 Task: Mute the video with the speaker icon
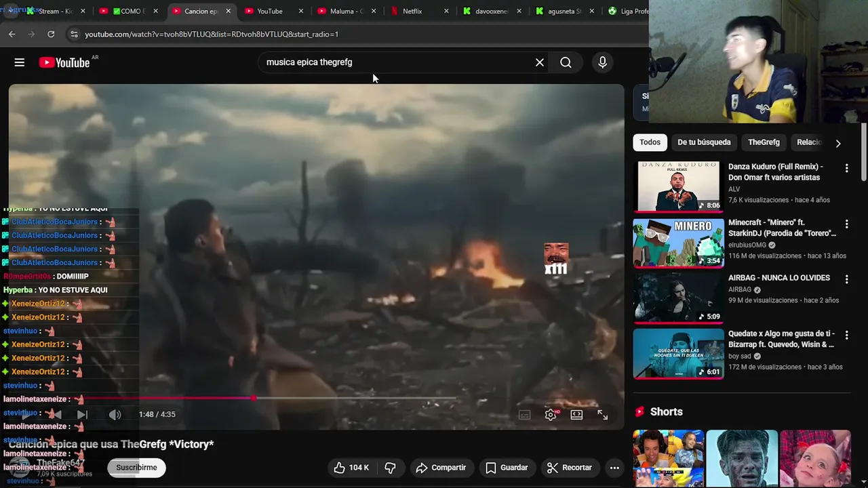click(115, 414)
